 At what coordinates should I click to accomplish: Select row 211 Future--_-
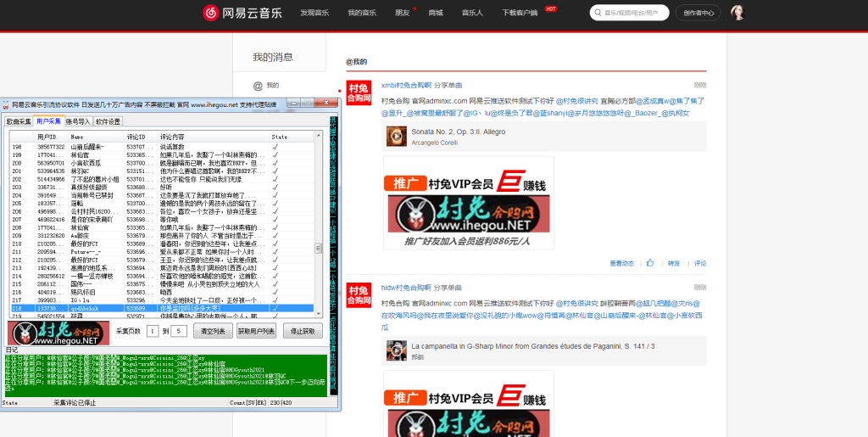162,252
